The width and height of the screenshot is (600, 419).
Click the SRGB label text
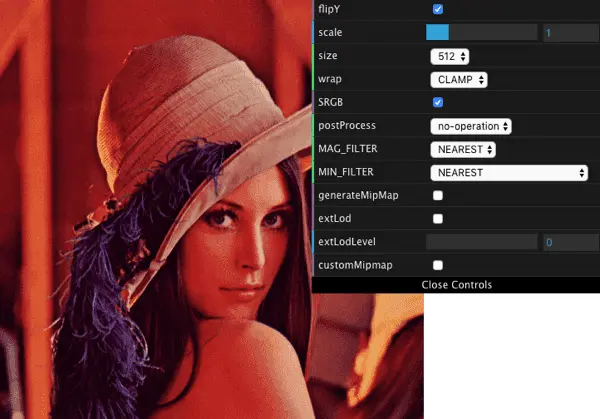[330, 102]
